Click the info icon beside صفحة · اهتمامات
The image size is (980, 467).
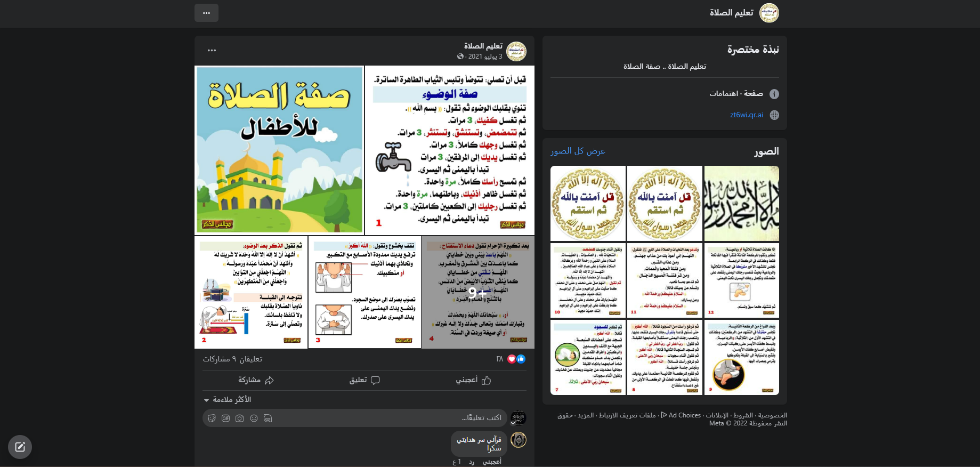[x=774, y=94]
